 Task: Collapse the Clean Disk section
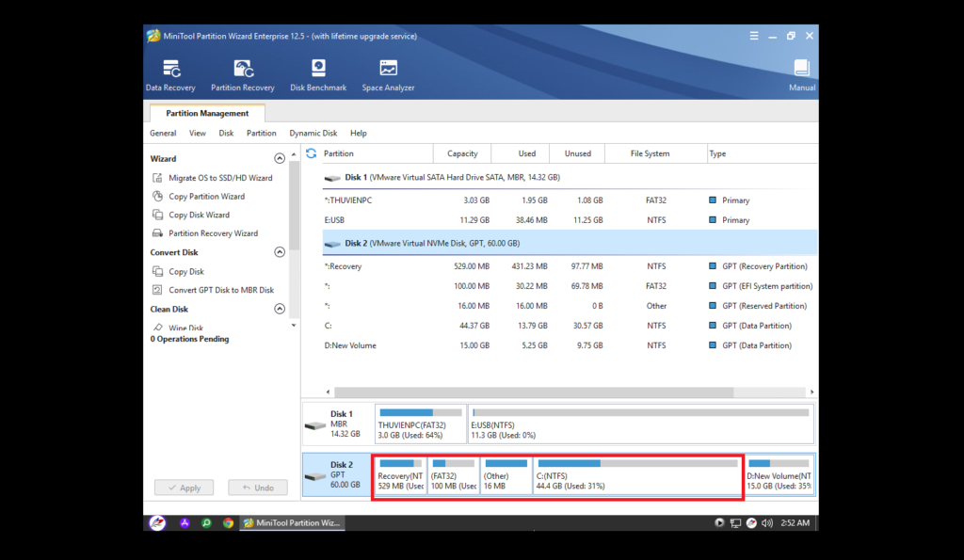(x=280, y=309)
